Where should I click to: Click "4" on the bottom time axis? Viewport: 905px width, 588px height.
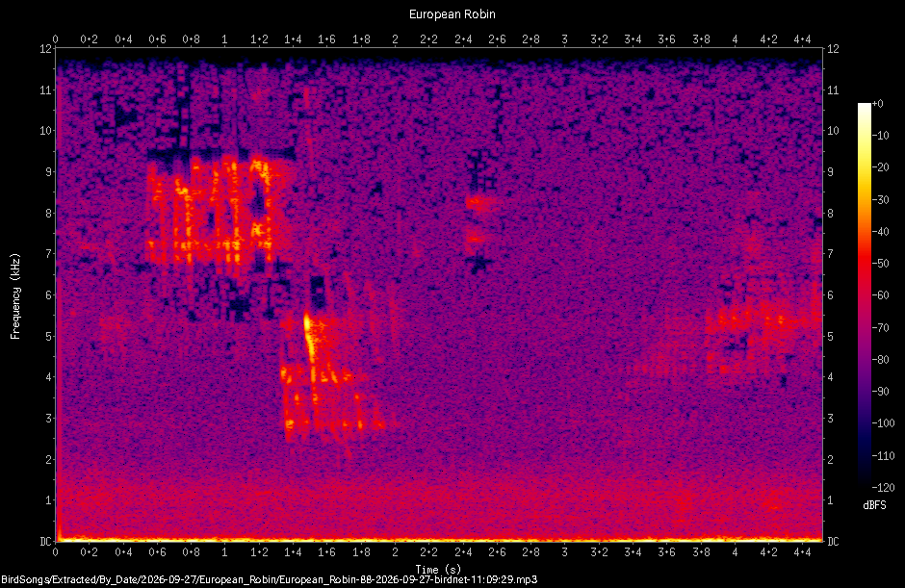pos(735,552)
